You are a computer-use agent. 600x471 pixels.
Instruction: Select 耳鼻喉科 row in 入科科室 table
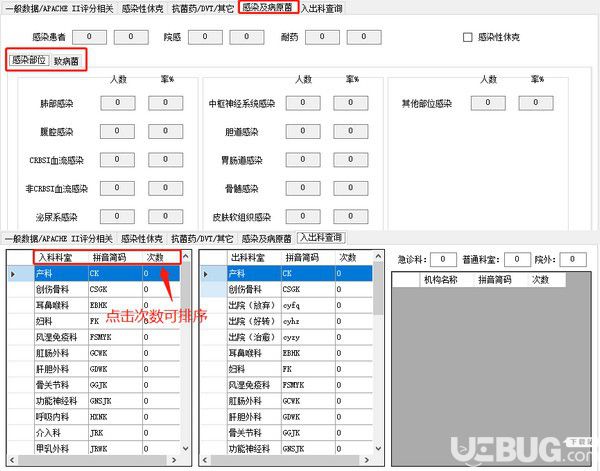point(94,305)
